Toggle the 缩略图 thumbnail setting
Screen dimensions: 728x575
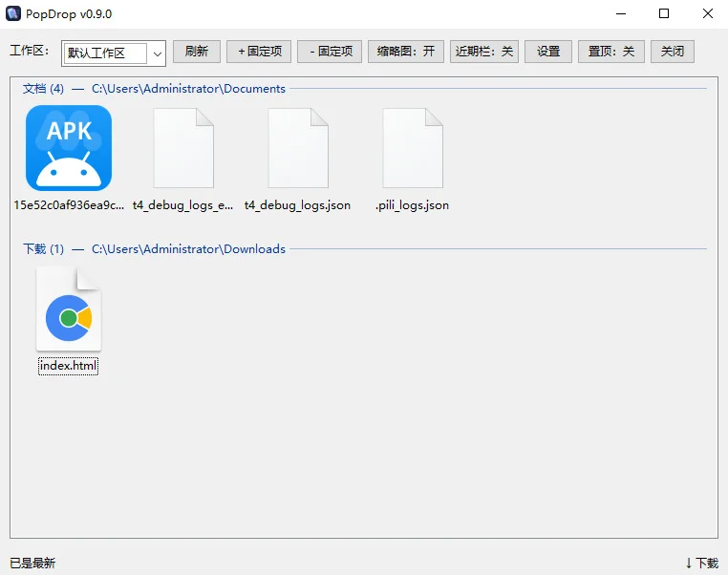click(x=406, y=51)
